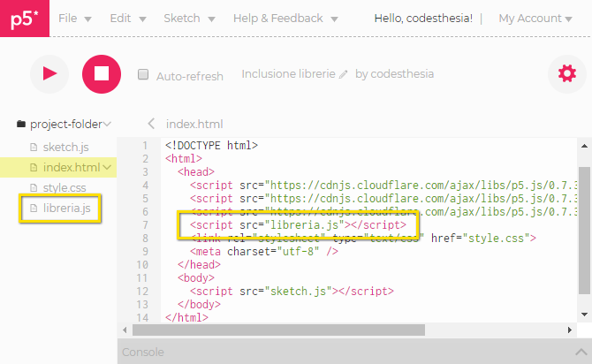592x364 pixels.
Task: Click the libreria.js file icon
Action: 34,208
